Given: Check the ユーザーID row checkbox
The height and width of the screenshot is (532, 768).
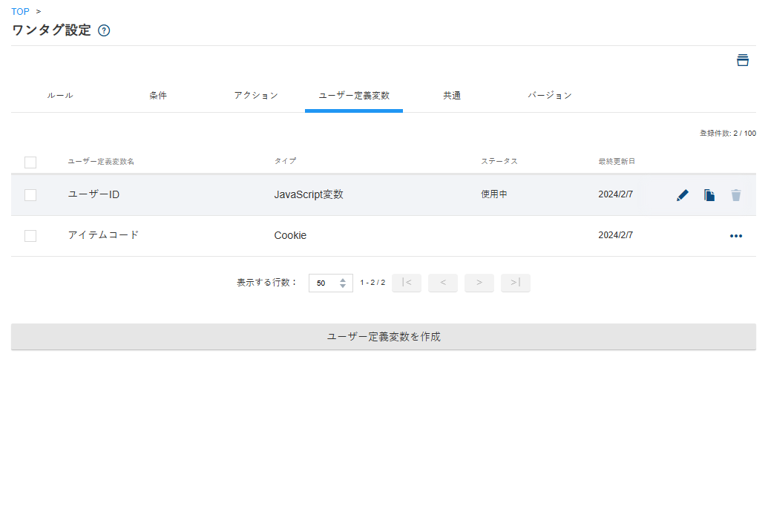Looking at the screenshot, I should [30, 195].
